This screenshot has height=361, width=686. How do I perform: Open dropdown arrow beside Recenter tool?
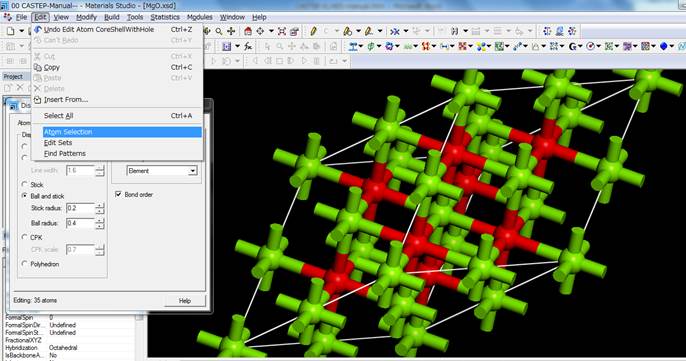[271, 31]
